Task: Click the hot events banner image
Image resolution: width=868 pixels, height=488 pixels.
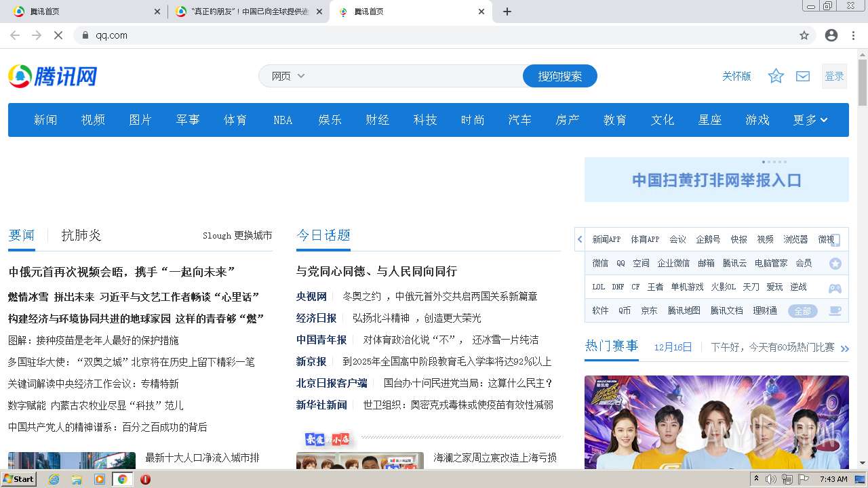Action: click(x=717, y=422)
